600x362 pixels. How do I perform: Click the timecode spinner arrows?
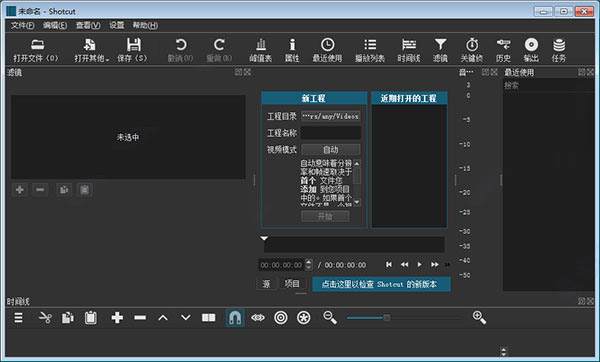coord(309,265)
